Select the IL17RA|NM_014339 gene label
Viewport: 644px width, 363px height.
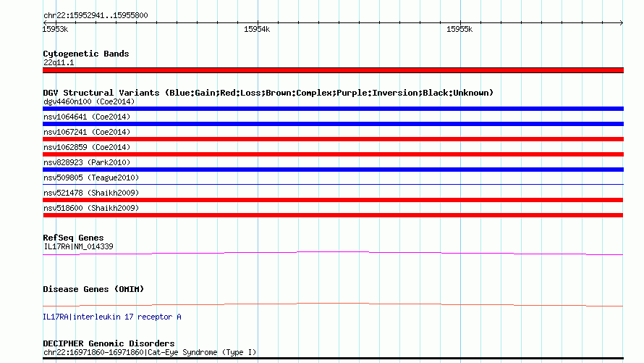point(78,246)
